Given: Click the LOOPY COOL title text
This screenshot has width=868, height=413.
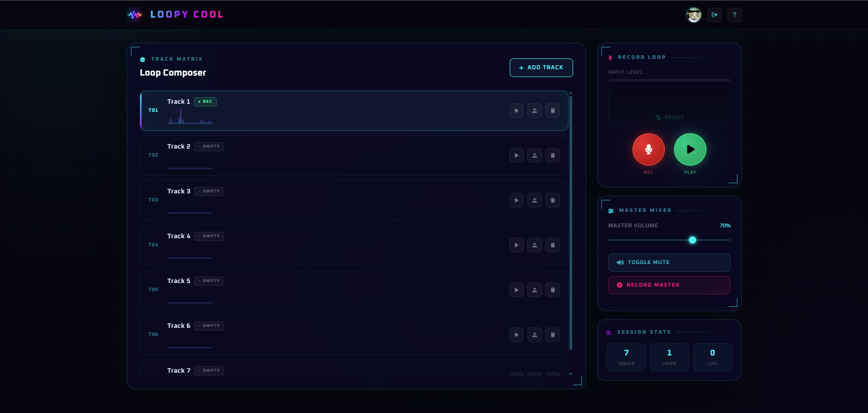Looking at the screenshot, I should [187, 14].
